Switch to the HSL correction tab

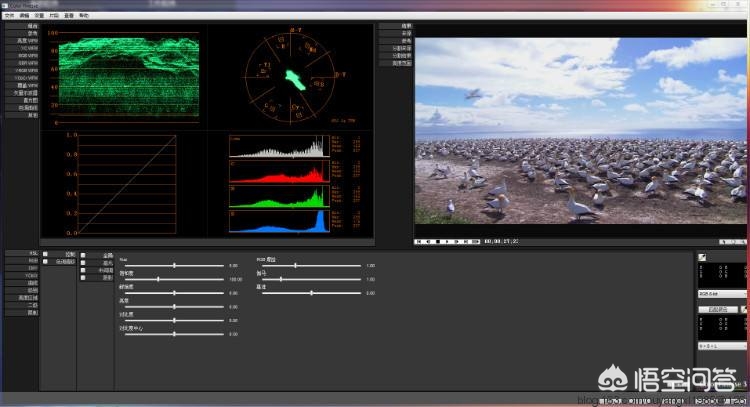20,253
